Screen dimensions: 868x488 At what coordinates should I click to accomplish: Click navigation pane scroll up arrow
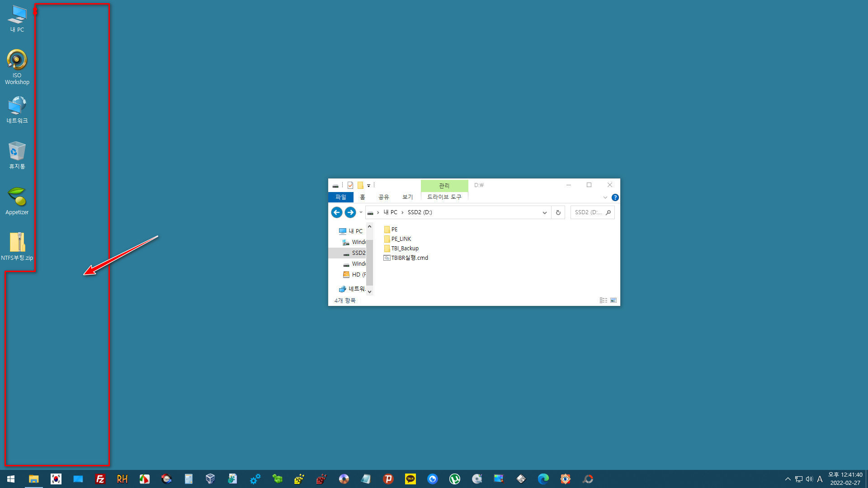click(x=369, y=226)
